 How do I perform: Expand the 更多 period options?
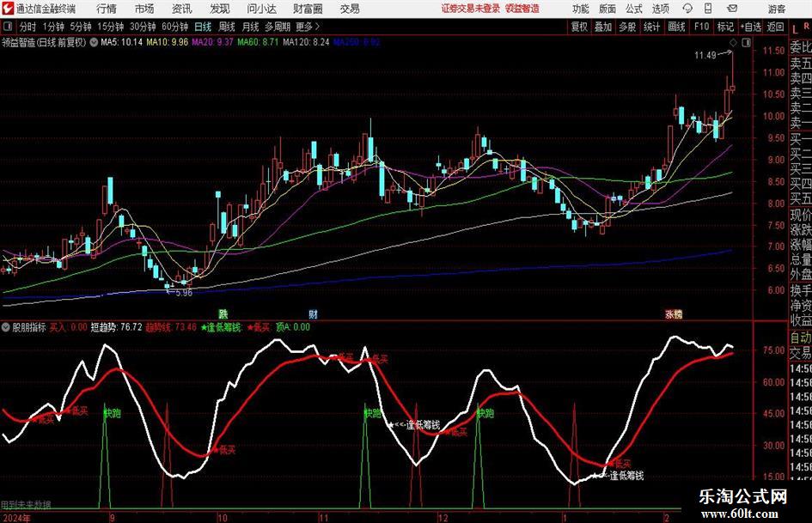pos(308,27)
